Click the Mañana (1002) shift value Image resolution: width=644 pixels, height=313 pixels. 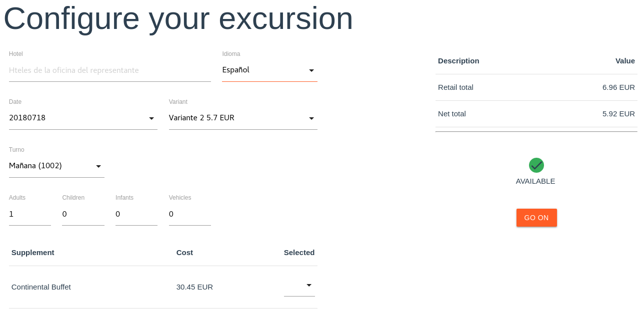coord(35,166)
